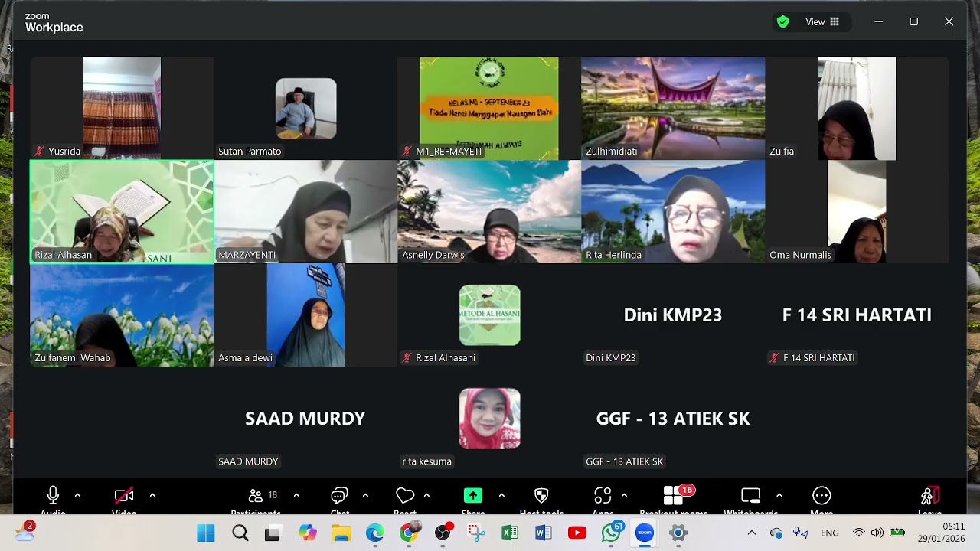Select Oma Nurmalis's video tile

click(x=857, y=212)
